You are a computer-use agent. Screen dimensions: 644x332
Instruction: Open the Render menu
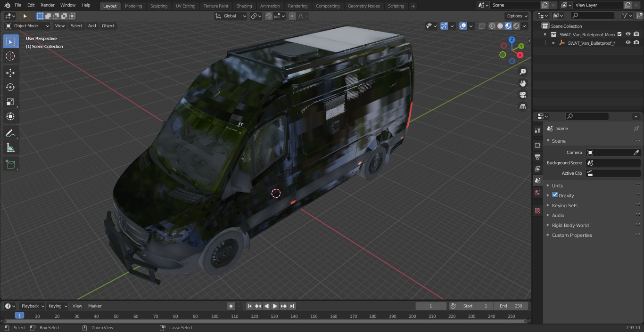pyautogui.click(x=47, y=5)
